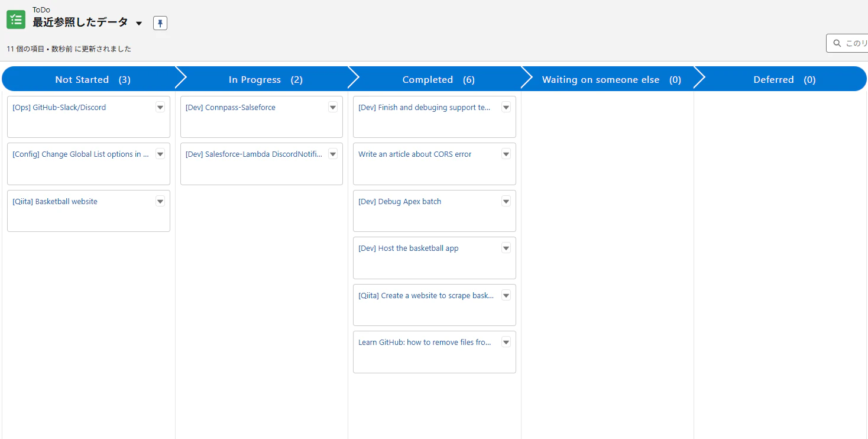Open actions menu for Connpass-Salseforce card
The image size is (868, 439).
point(333,107)
